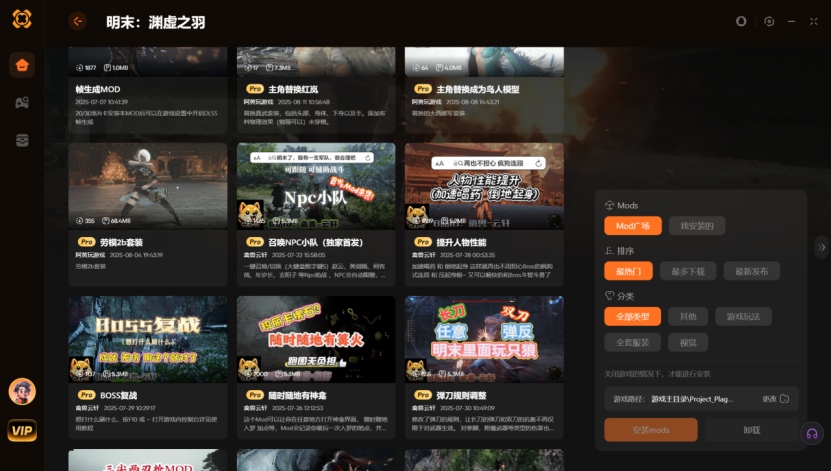Open the 人物性能提升 mod thumbnail
Screen dimensions: 831x471
pos(484,186)
